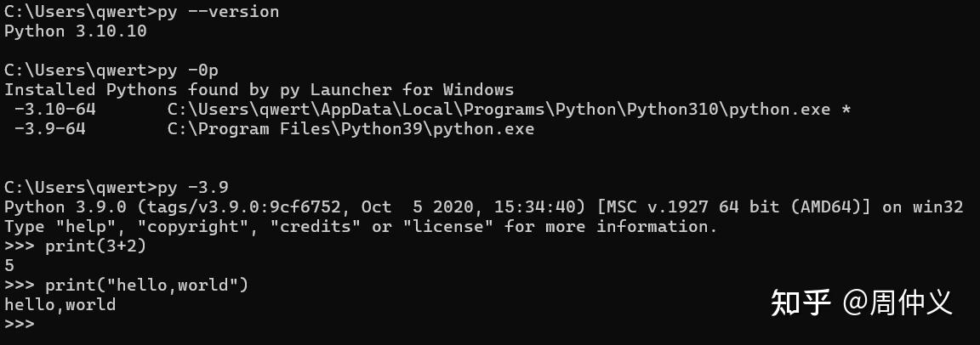Click the Python 3.9.0 version banner

484,207
